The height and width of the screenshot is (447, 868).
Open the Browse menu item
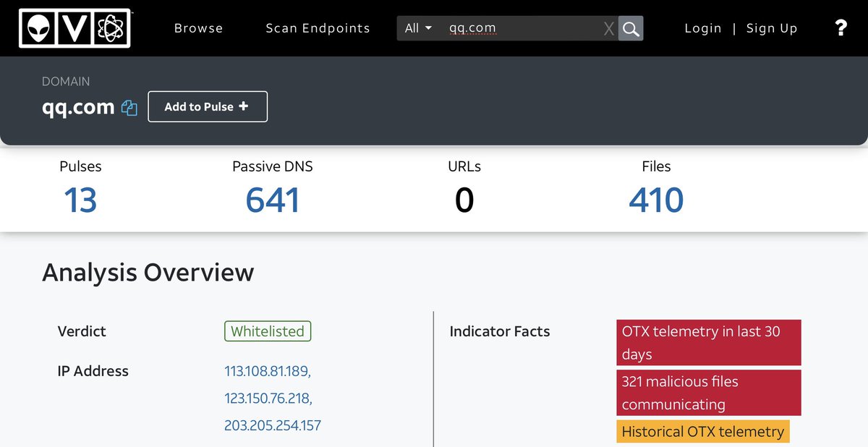(x=198, y=28)
